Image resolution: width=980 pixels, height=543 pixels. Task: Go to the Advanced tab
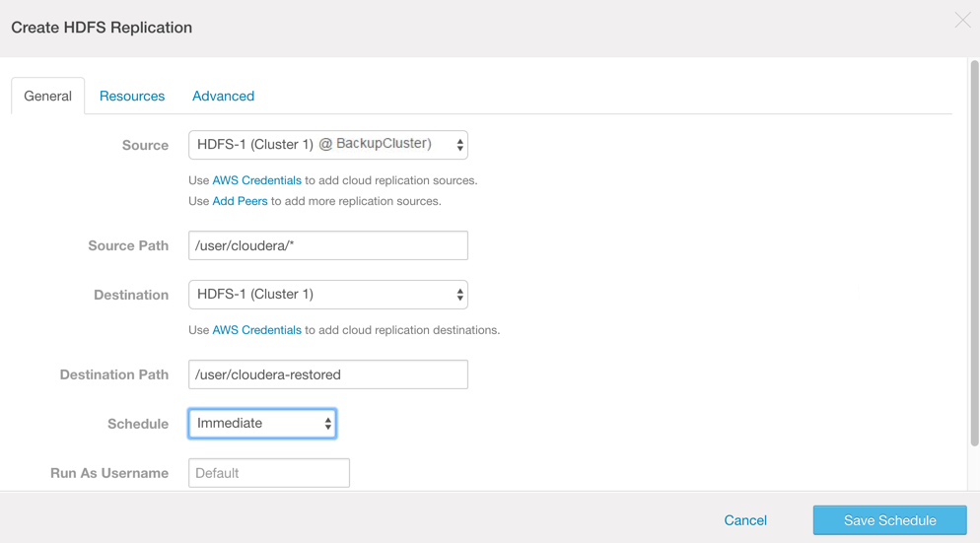223,97
